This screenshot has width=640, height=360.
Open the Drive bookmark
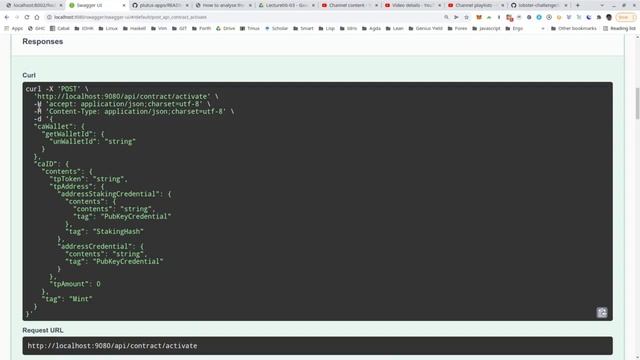click(225, 29)
